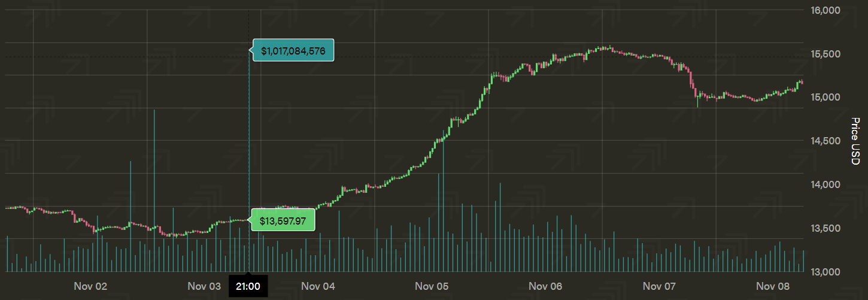868x300 pixels.
Task: Click the Nov 06 date label
Action: (545, 286)
